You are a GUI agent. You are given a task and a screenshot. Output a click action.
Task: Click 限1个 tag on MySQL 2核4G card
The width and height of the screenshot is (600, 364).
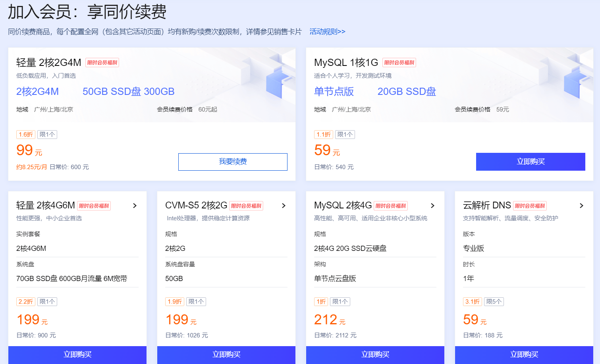(340, 302)
